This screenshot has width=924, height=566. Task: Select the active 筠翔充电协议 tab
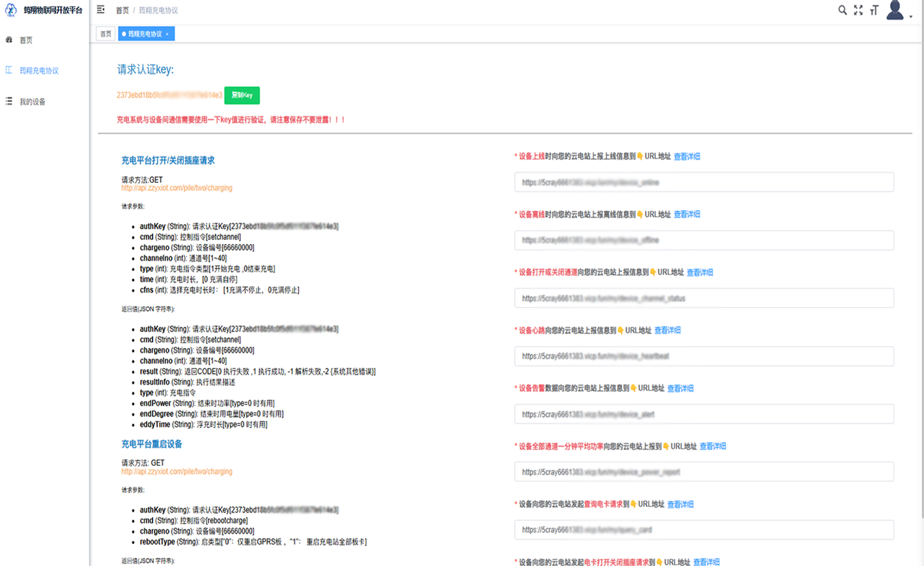click(x=142, y=34)
